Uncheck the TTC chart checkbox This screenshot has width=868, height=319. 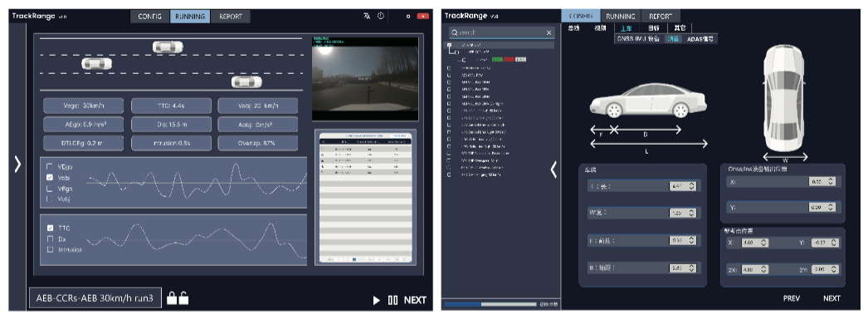(x=50, y=228)
